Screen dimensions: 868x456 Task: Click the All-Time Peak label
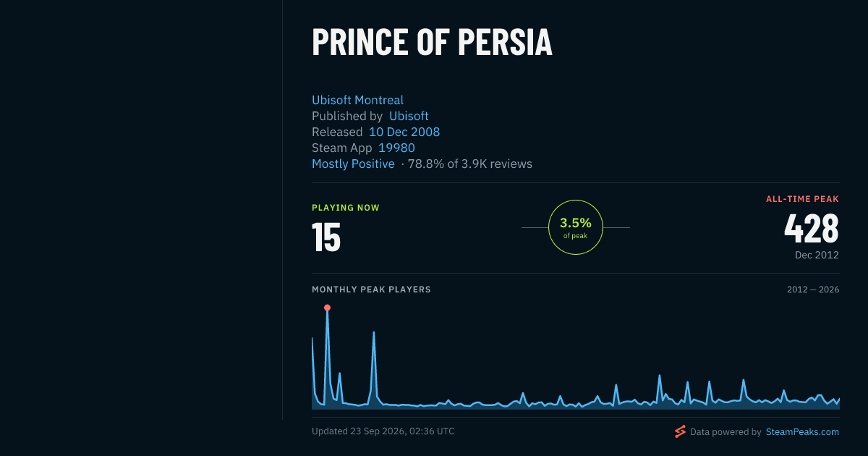pos(802,199)
